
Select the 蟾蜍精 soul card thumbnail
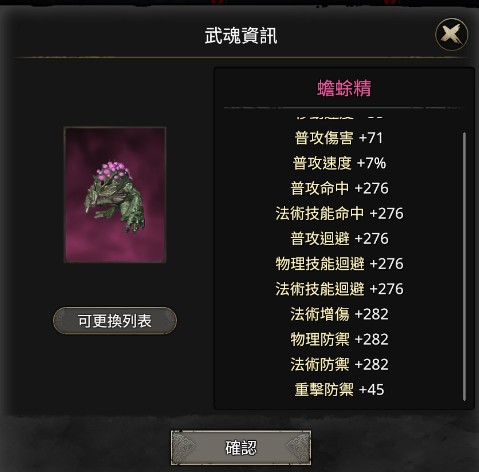(115, 195)
